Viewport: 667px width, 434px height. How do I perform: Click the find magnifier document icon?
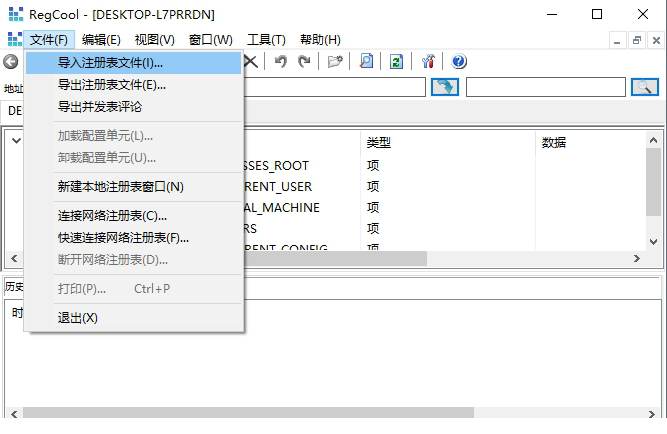(366, 62)
